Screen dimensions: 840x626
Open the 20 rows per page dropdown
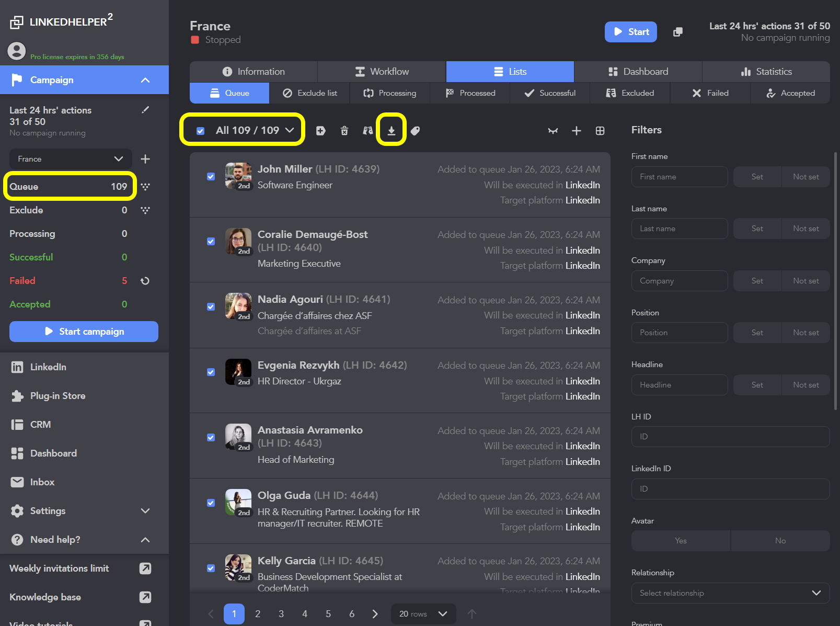click(x=423, y=614)
